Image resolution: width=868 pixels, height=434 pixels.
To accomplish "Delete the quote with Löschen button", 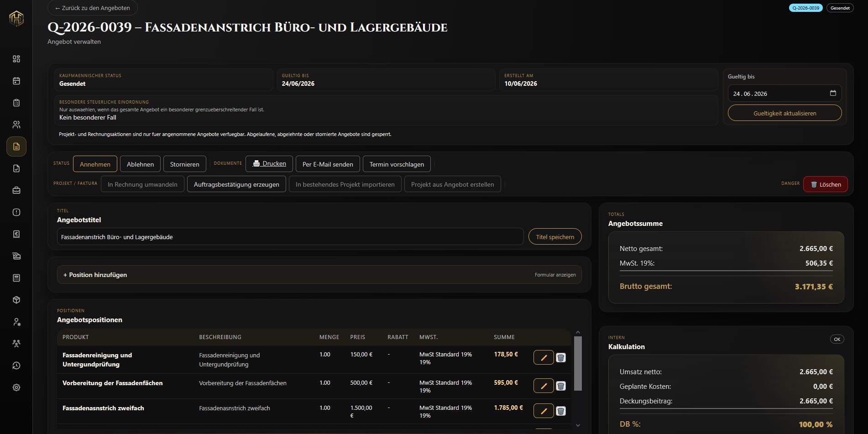I will 826,184.
